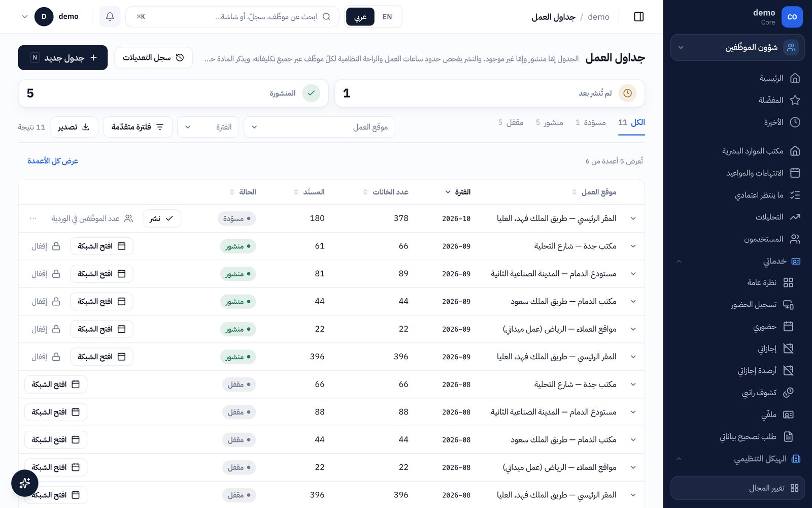Sort by المسنَد column header
This screenshot has width=812, height=508.
[x=309, y=192]
